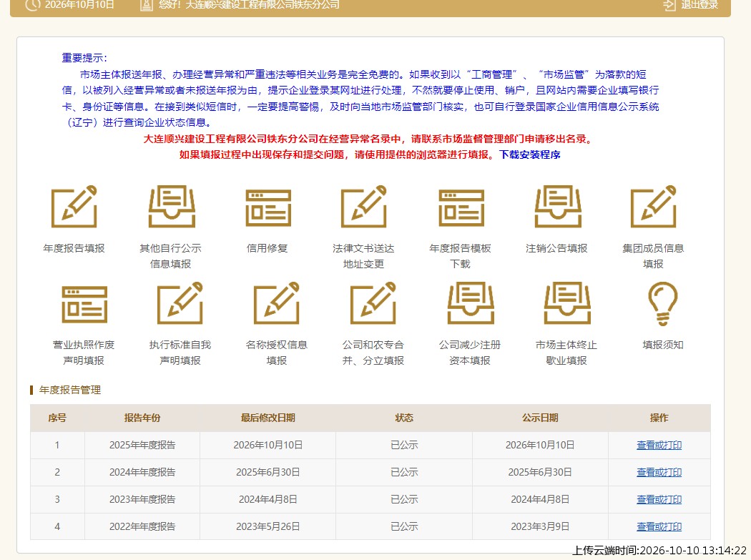The image size is (751, 560).
Task: Open 公司减少注册资本填报 tray icon
Action: click(471, 303)
